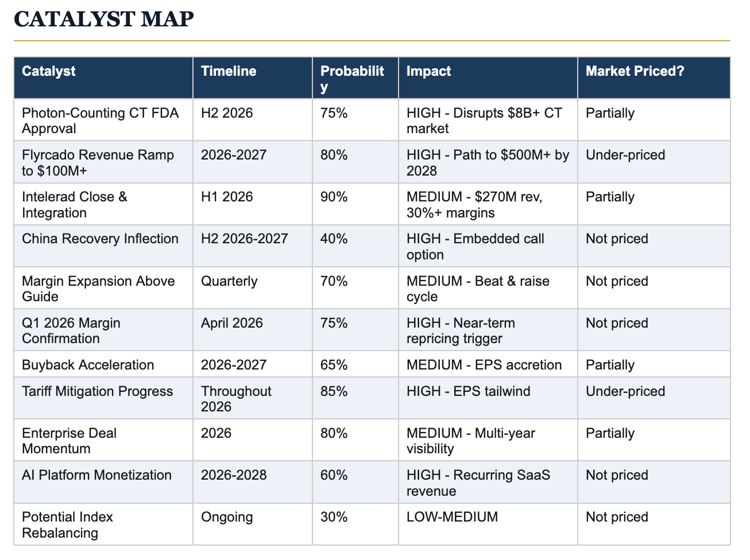Image resolution: width=750 pixels, height=560 pixels.
Task: Click the 65% probability cell
Action: (355, 364)
